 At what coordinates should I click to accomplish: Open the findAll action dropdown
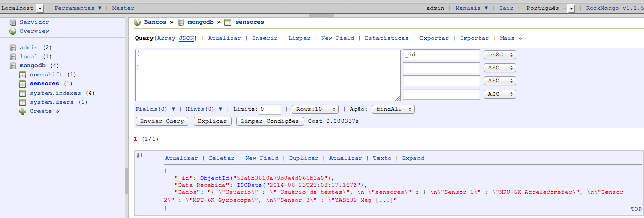pos(393,109)
